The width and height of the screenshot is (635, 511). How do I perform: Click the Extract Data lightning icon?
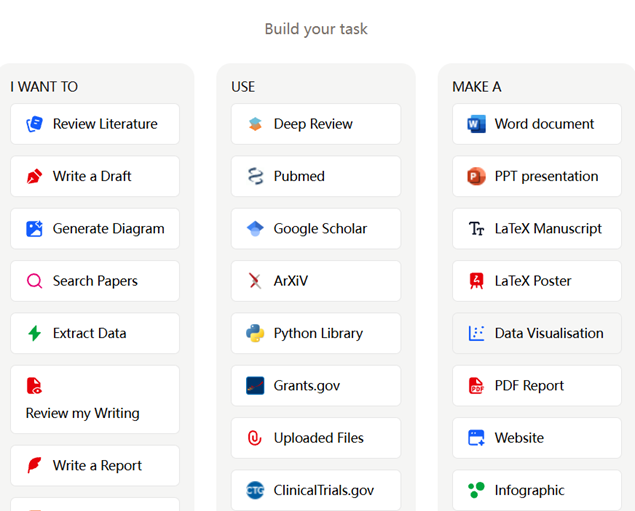[x=35, y=334]
